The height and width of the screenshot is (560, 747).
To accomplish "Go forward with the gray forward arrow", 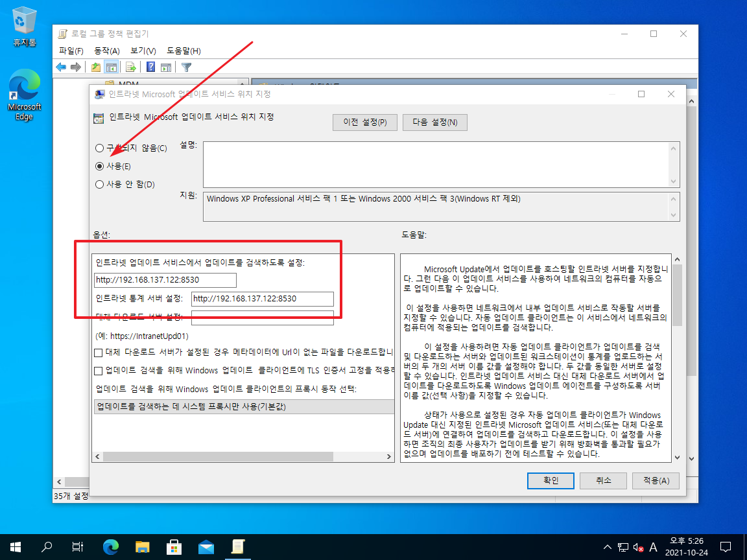I will (75, 67).
